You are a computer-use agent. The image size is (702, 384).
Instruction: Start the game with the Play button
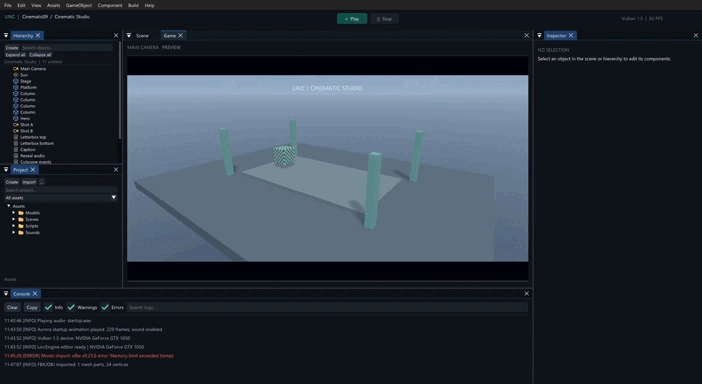(x=352, y=19)
